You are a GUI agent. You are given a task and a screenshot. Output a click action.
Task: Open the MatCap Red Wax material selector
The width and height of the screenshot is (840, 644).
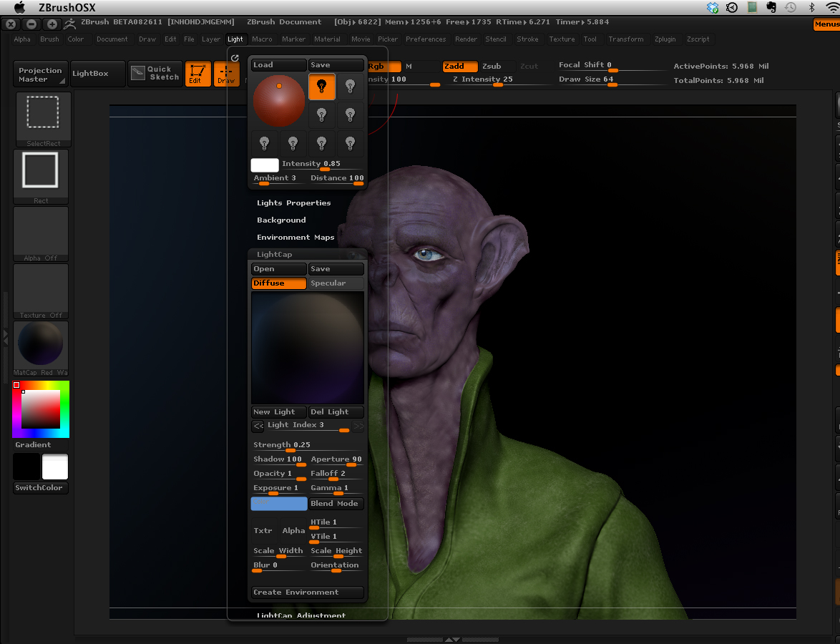(41, 348)
